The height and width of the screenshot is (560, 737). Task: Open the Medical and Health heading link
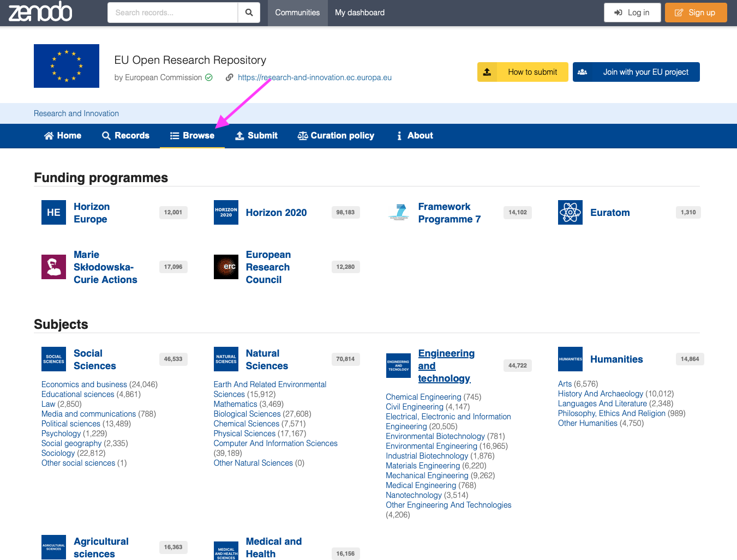(274, 547)
